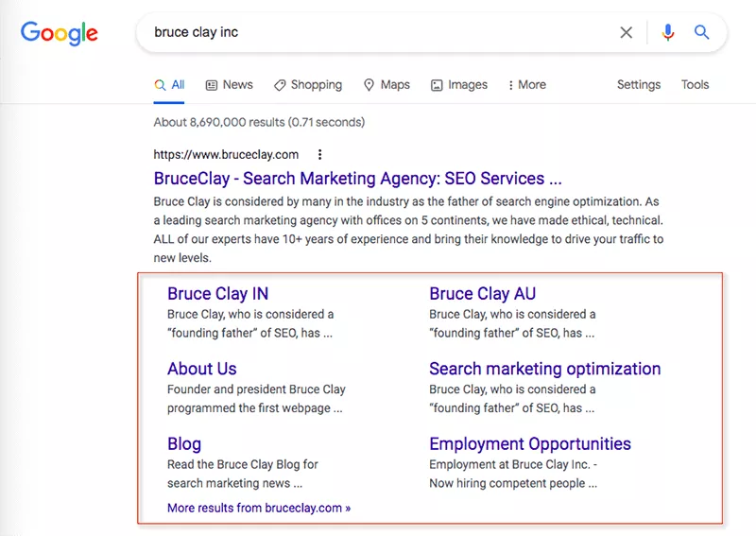The width and height of the screenshot is (756, 536).
Task: Clear the search box text
Action: pos(626,33)
